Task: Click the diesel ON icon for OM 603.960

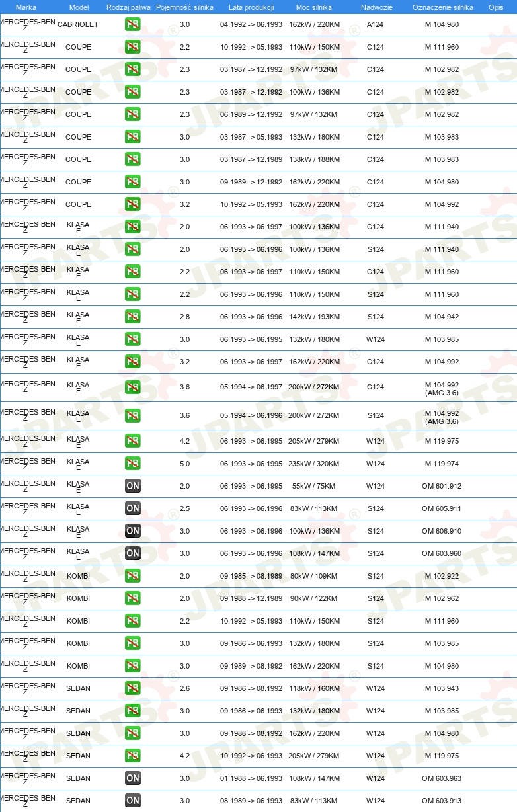Action: coord(133,553)
